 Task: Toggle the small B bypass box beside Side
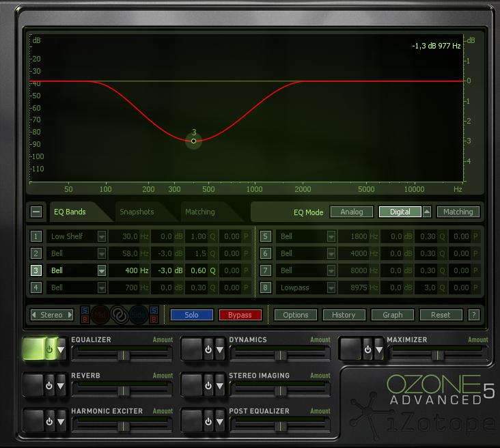tap(154, 319)
